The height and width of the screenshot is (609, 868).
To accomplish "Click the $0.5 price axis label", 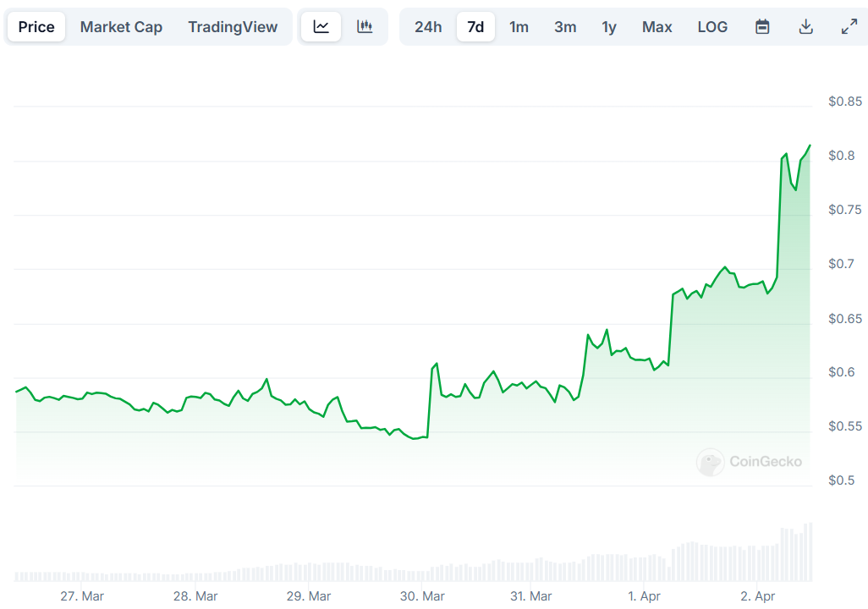I will pos(842,480).
